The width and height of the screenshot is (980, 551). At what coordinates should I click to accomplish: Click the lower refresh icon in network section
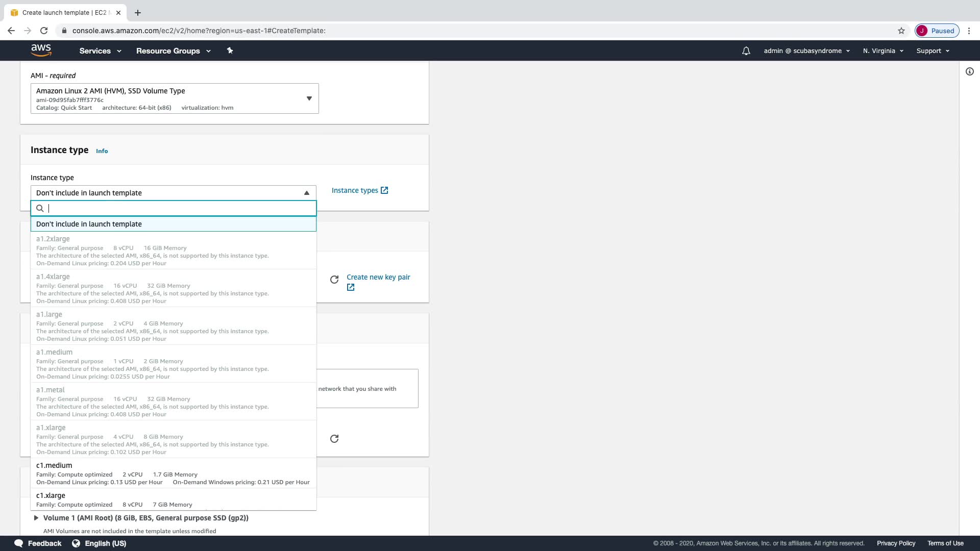coord(334,439)
